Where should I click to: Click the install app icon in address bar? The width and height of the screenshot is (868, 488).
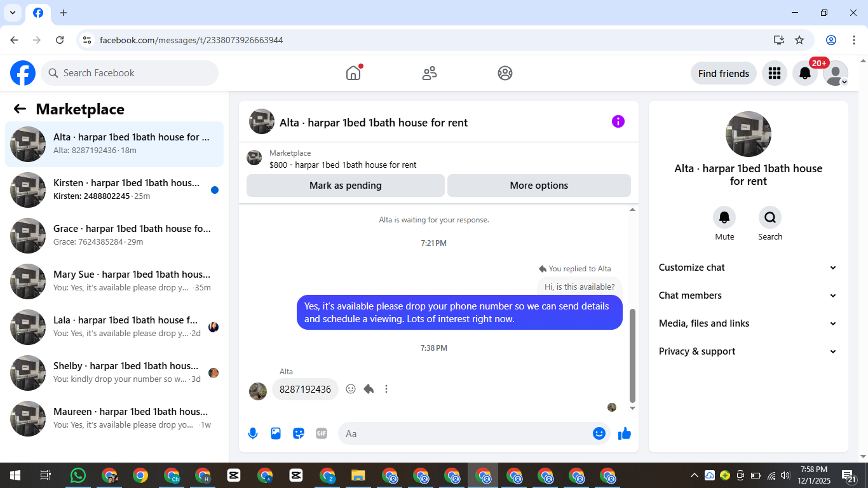coord(779,40)
